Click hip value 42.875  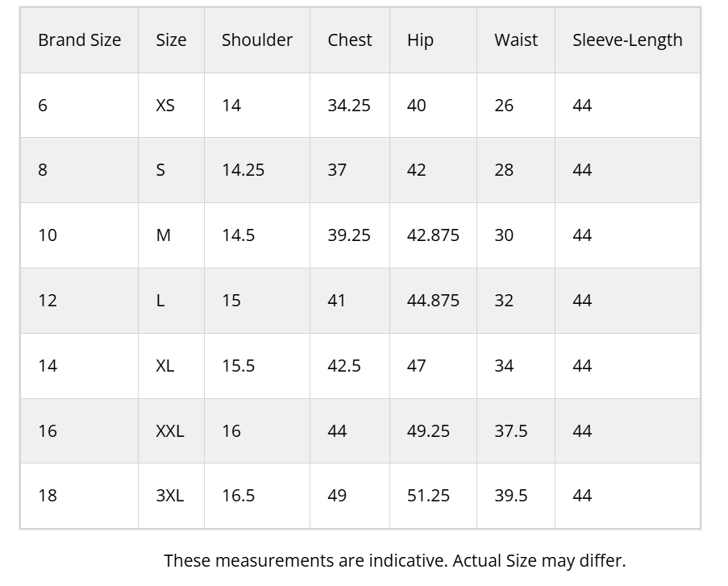(433, 235)
